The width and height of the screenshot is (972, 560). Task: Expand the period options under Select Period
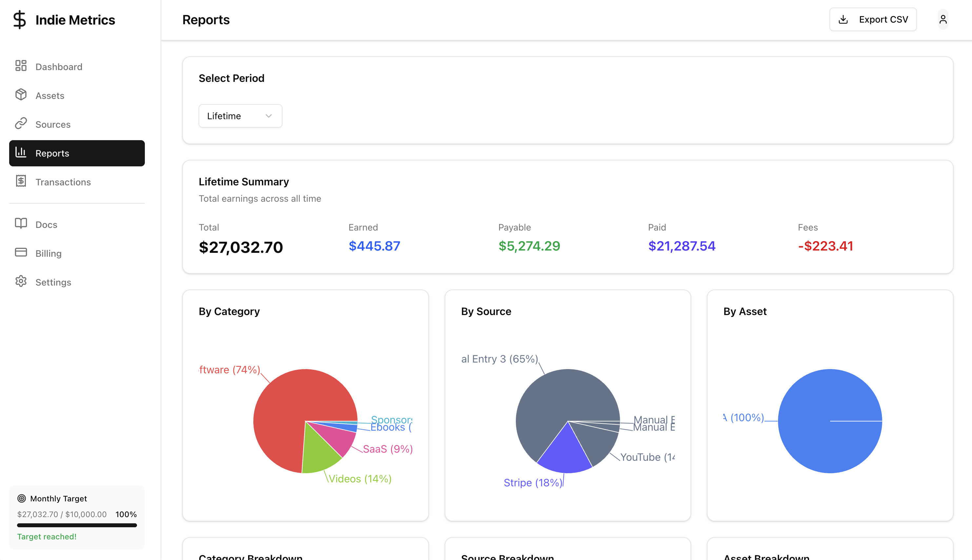tap(240, 116)
